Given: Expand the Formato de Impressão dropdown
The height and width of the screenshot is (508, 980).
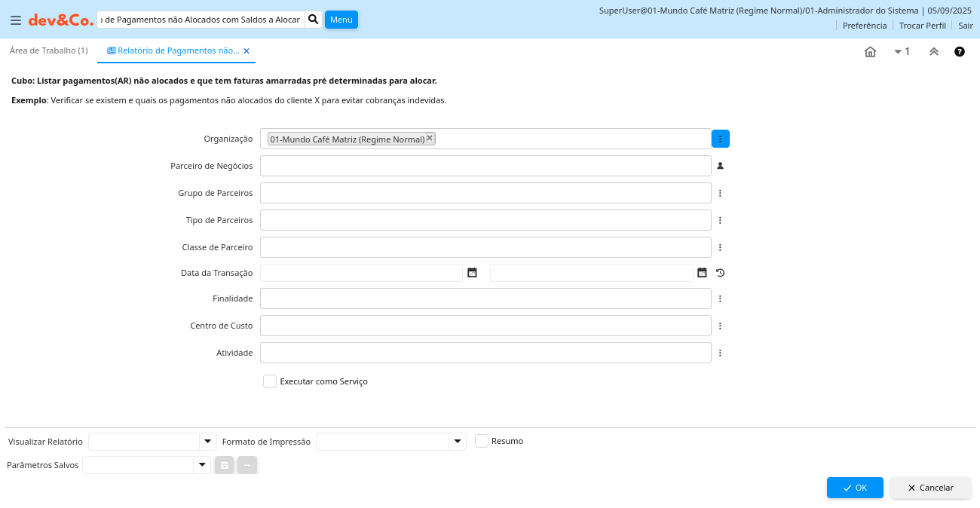Looking at the screenshot, I should [458, 442].
